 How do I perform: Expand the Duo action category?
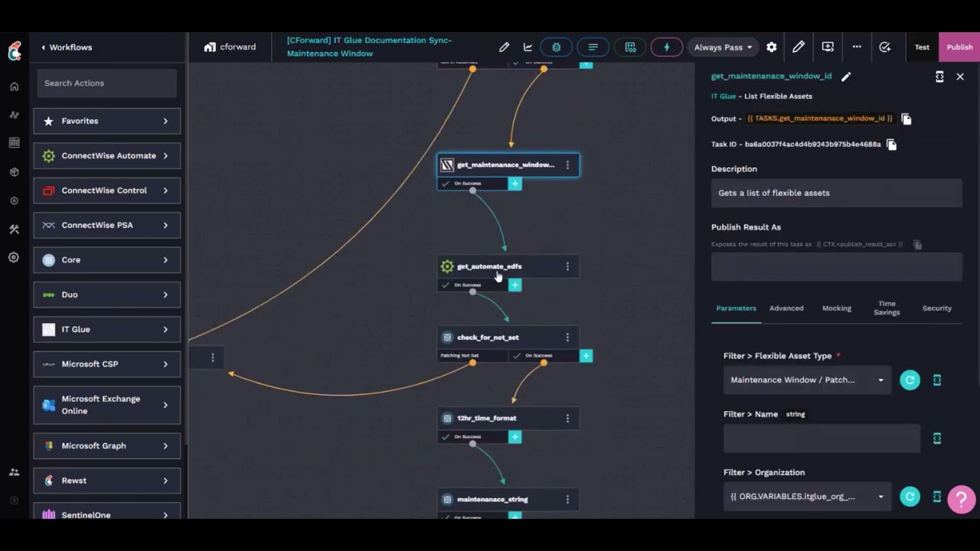[x=106, y=295]
